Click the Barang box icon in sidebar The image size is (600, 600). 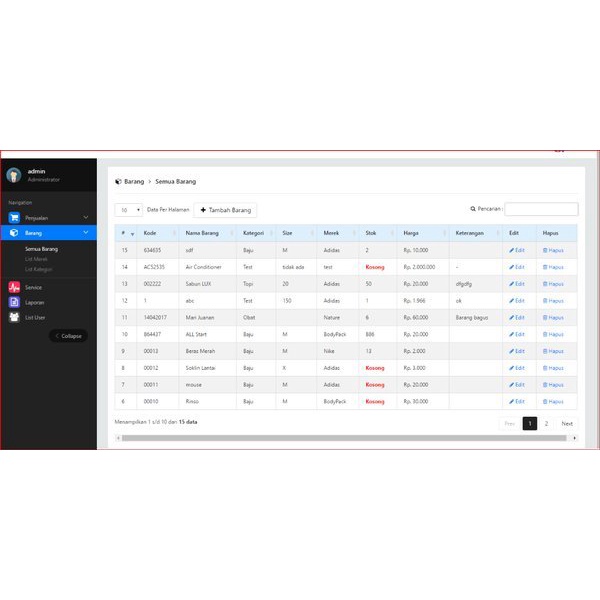point(14,233)
